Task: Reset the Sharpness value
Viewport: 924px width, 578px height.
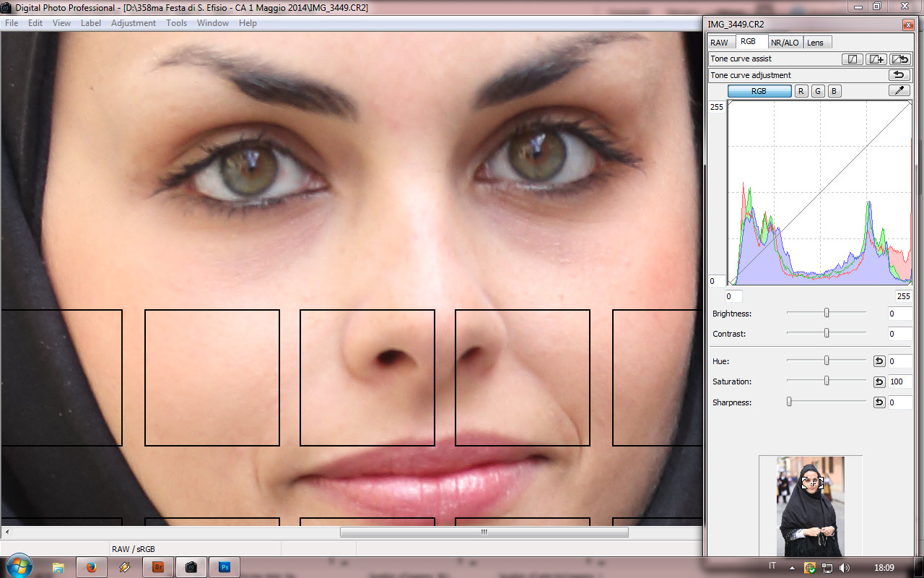Action: (x=879, y=402)
